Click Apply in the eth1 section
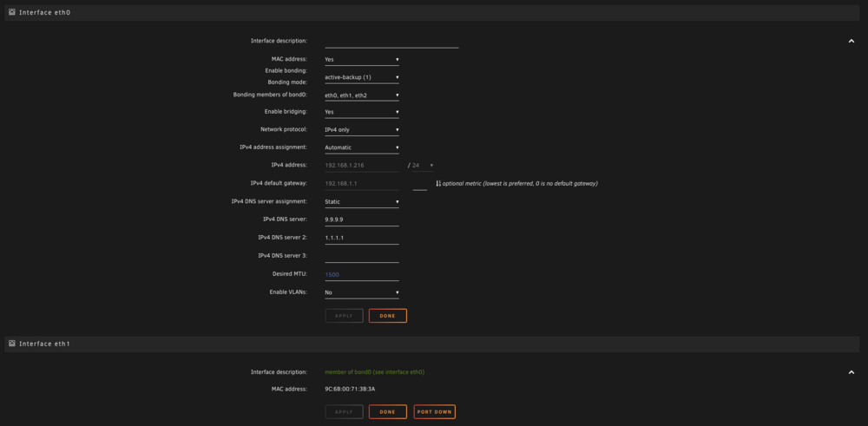 click(345, 412)
